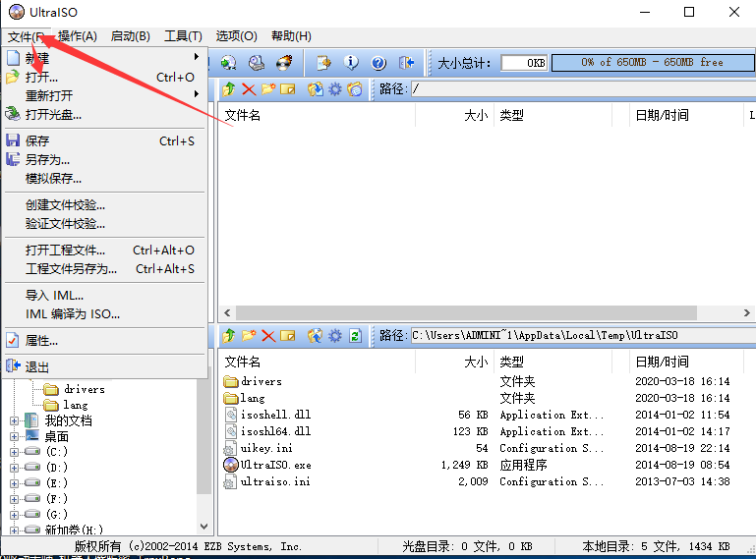The height and width of the screenshot is (559, 756).
Task: Create new folder in upper image pane
Action: (x=268, y=89)
